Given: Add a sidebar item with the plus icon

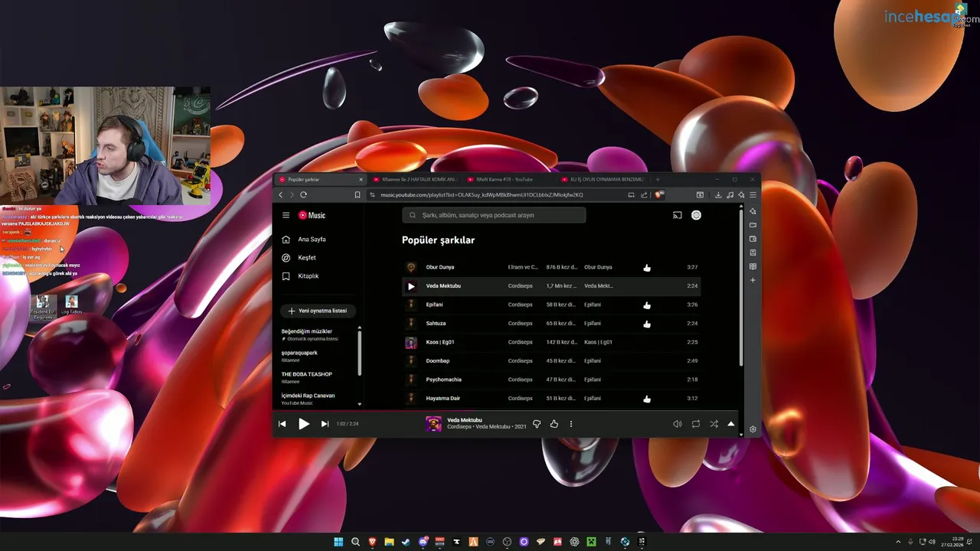Looking at the screenshot, I should click(753, 280).
